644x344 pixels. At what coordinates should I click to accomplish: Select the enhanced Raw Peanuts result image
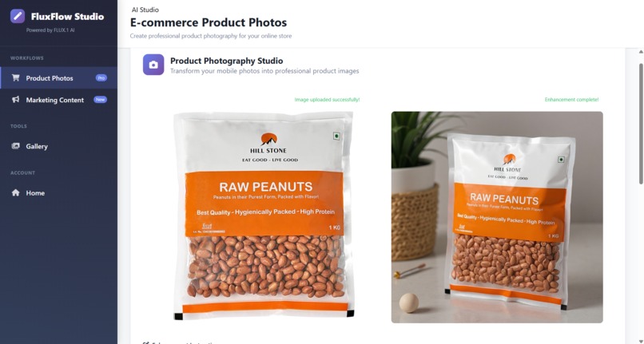tap(497, 217)
